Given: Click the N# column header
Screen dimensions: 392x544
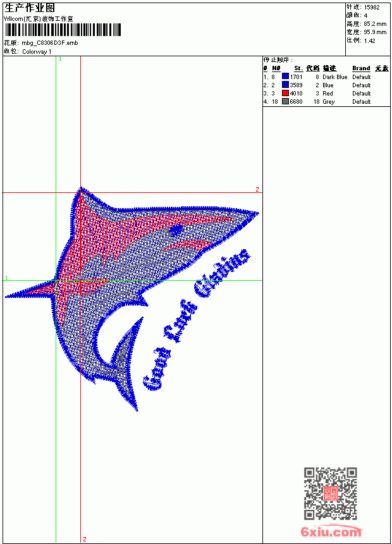Looking at the screenshot, I should tap(276, 68).
